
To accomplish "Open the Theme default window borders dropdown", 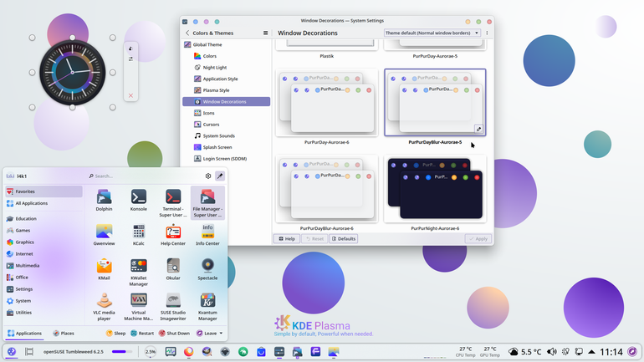I will (x=432, y=33).
